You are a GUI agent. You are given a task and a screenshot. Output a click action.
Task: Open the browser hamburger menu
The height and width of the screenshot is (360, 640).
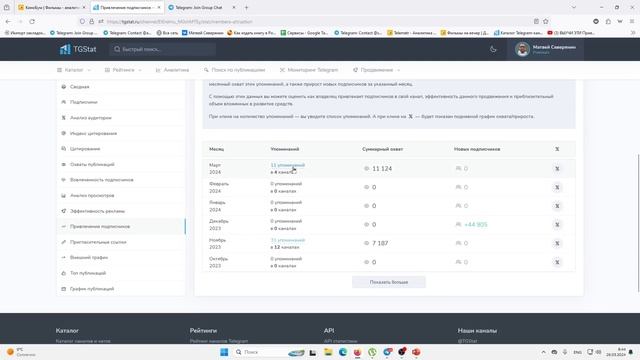[632, 21]
